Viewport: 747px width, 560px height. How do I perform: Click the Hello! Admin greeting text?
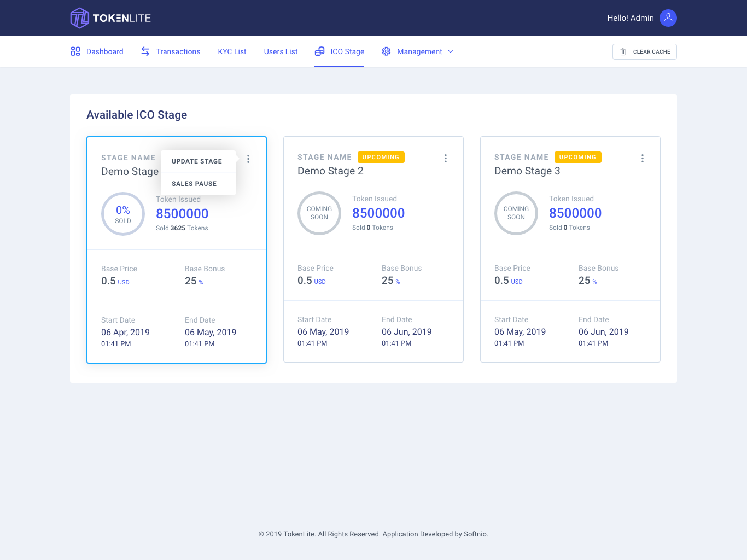[x=630, y=18]
